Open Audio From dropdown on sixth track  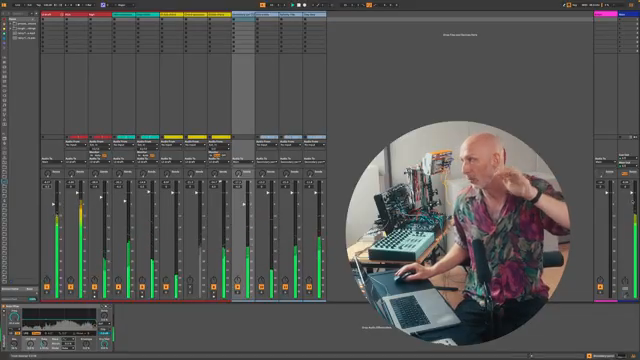171,145
